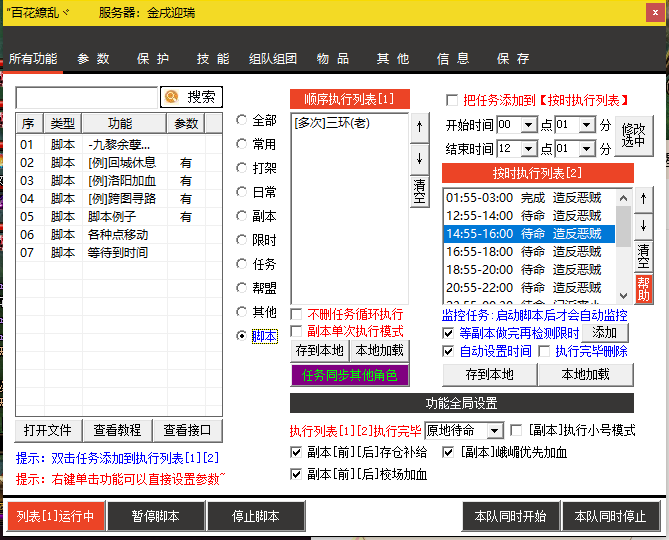Open the end time minute dropdown

587,149
